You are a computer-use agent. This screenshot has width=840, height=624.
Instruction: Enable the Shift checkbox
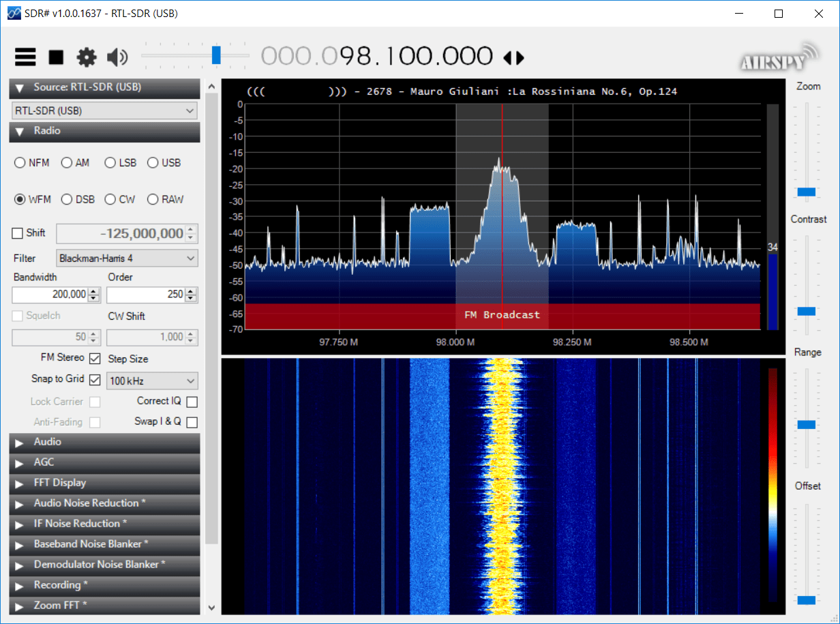coord(16,233)
